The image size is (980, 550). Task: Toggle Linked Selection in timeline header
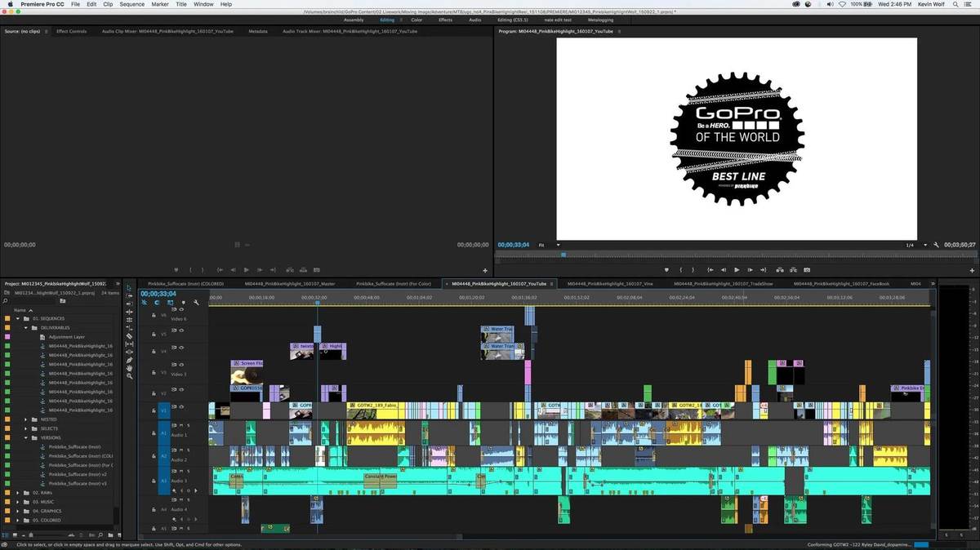coord(170,302)
